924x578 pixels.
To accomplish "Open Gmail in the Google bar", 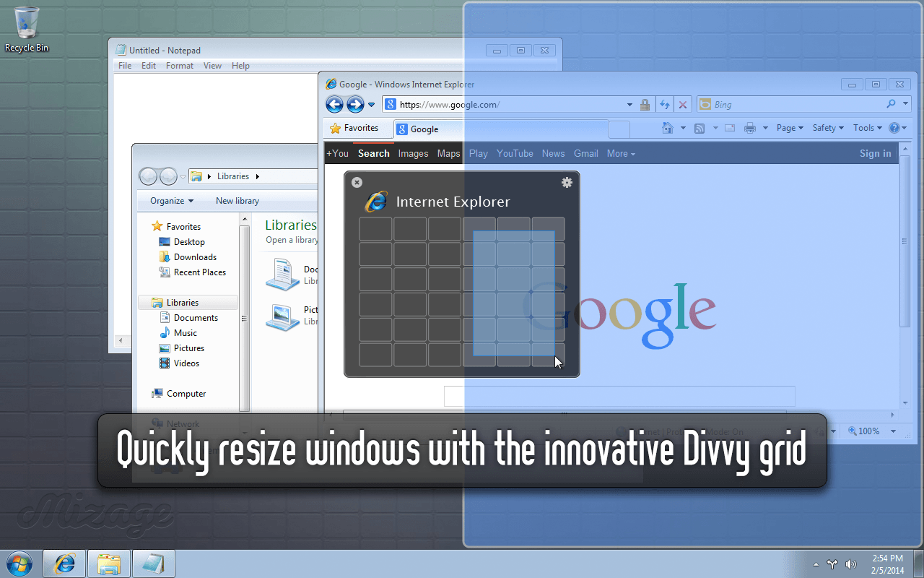I will click(586, 153).
